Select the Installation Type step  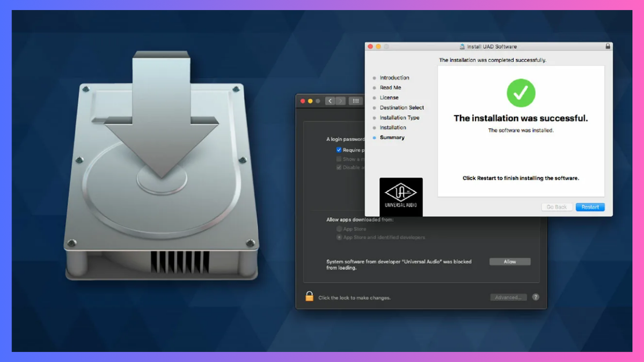(x=400, y=117)
